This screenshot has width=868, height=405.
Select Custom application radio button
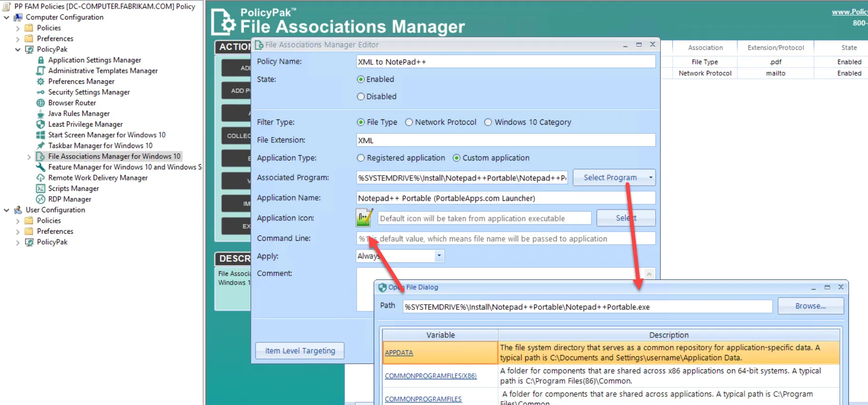coord(457,158)
